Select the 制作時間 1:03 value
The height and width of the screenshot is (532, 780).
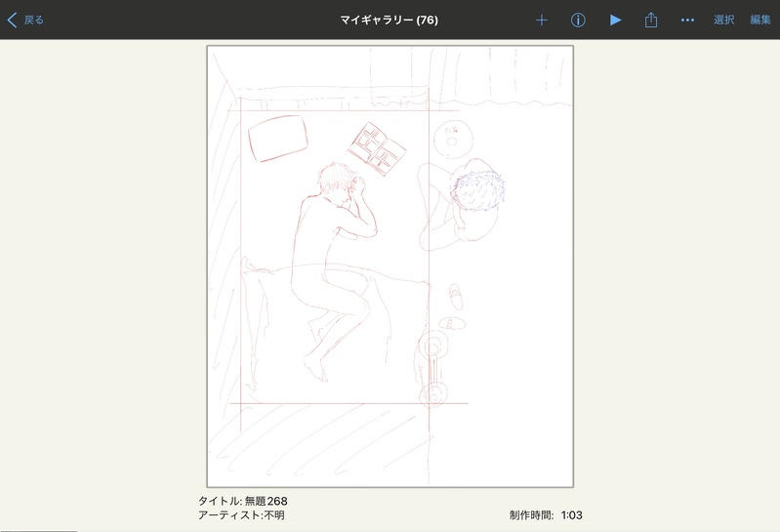click(x=571, y=515)
